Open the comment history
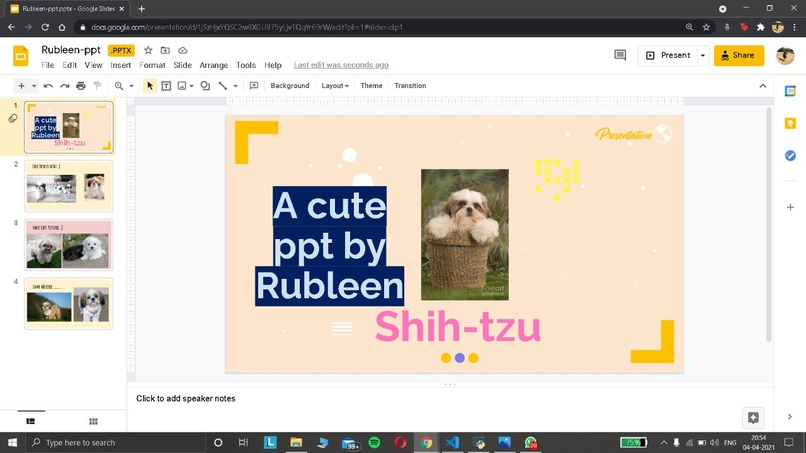This screenshot has height=453, width=806. coord(620,55)
